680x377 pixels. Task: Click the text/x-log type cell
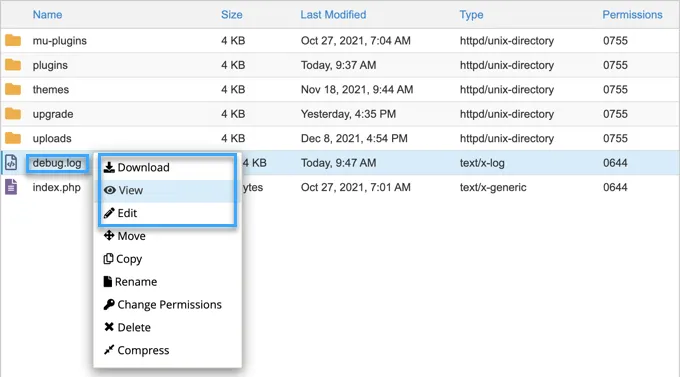click(x=482, y=163)
